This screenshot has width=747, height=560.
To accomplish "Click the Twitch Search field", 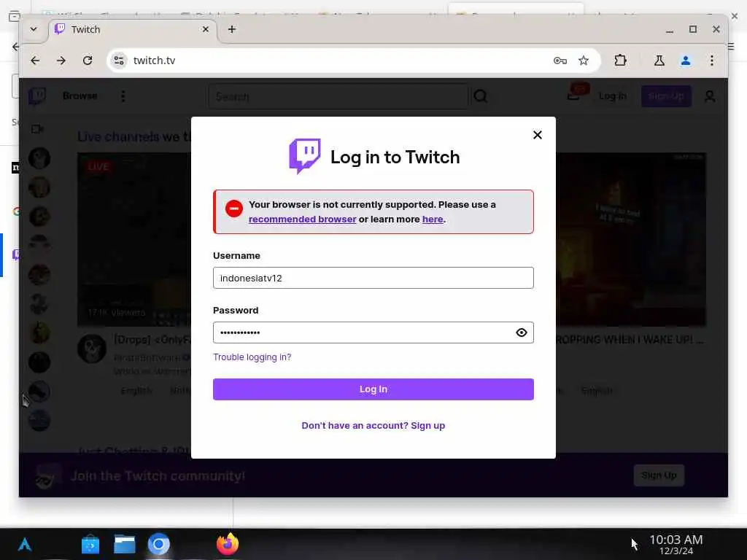I will point(338,97).
